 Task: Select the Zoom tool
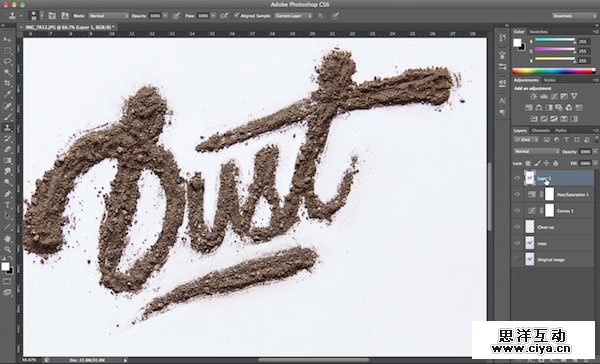coord(7,250)
